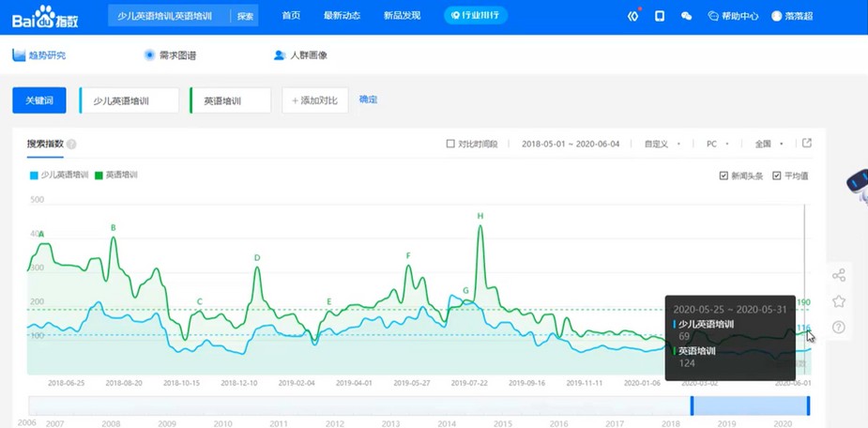The height and width of the screenshot is (428, 868).
Task: Click the 探索 search button
Action: tap(245, 16)
